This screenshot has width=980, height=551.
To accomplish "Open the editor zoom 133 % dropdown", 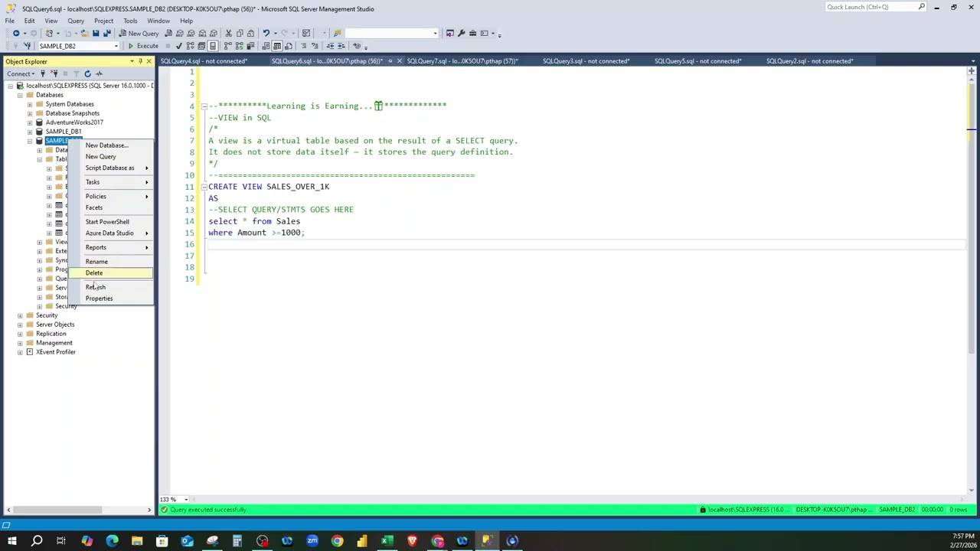I will point(185,500).
